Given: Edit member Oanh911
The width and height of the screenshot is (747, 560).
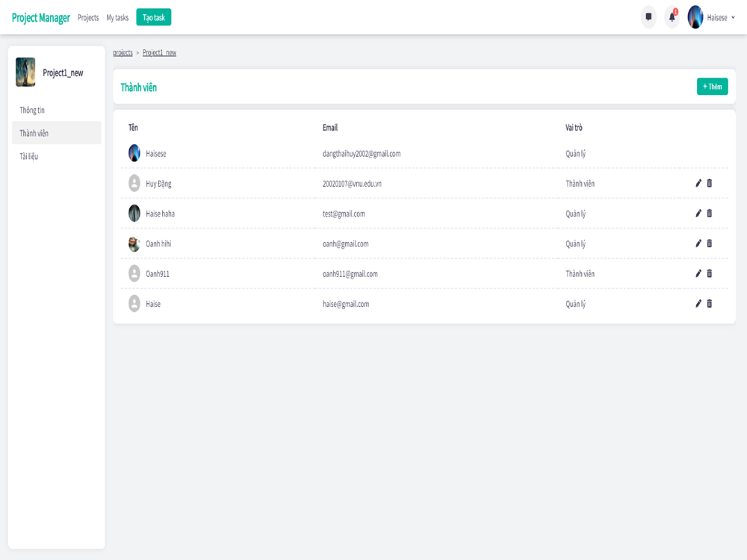Looking at the screenshot, I should tap(698, 273).
